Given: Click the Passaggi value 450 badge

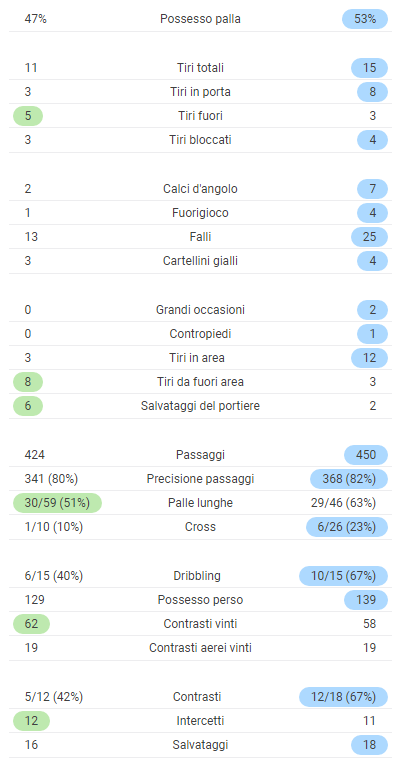Looking at the screenshot, I should click(366, 455).
